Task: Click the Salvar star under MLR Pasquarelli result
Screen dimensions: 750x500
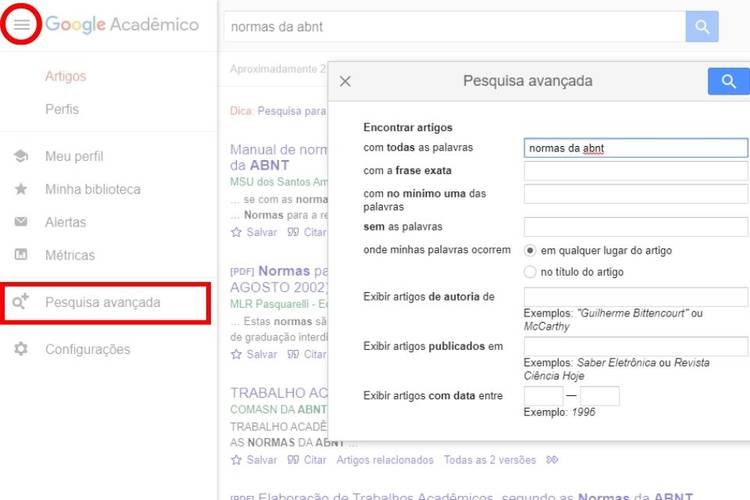Action: coord(236,355)
